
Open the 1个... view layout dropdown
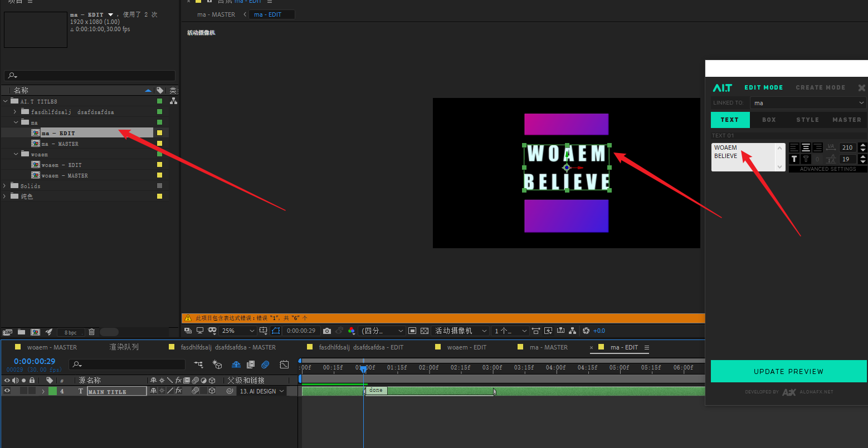pyautogui.click(x=510, y=331)
